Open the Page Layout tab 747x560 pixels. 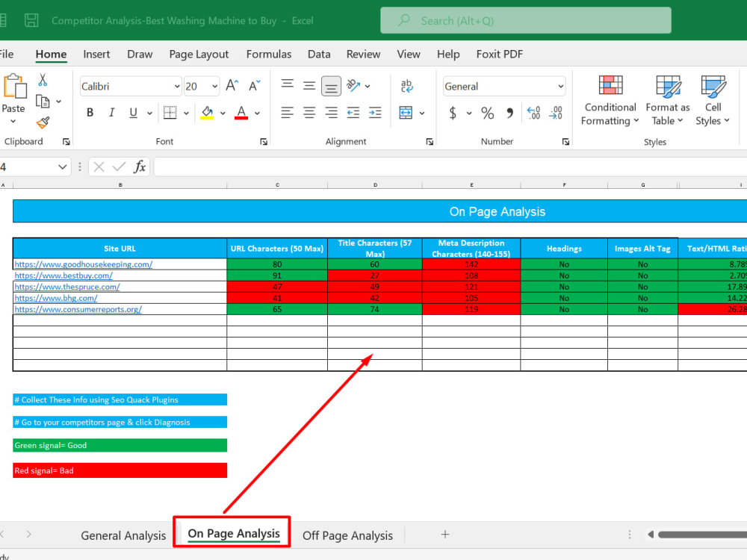tap(199, 55)
